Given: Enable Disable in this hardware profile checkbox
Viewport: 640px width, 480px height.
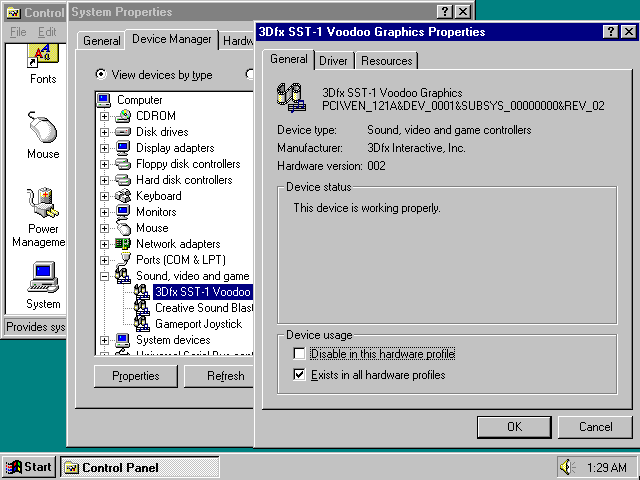Looking at the screenshot, I should coord(299,353).
